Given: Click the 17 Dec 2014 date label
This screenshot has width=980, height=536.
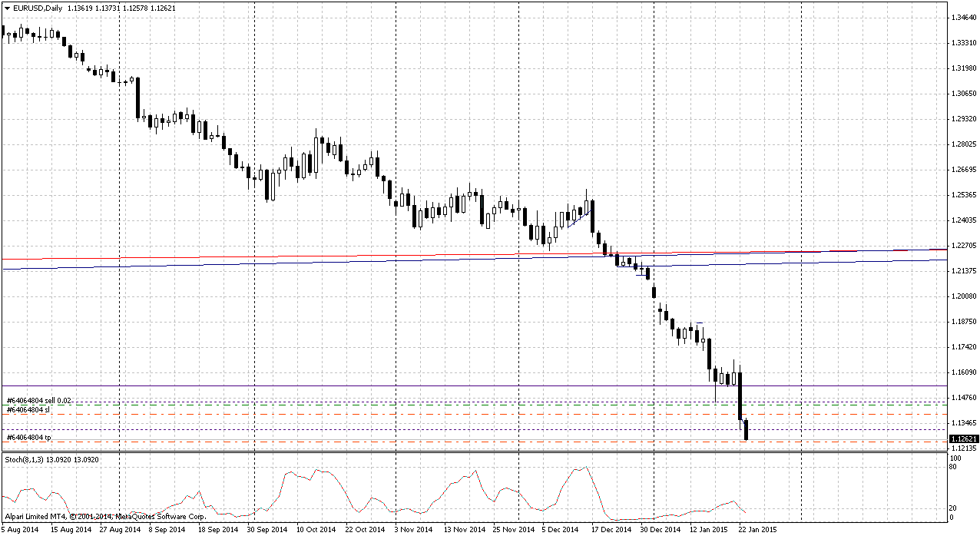Looking at the screenshot, I should coord(611,530).
